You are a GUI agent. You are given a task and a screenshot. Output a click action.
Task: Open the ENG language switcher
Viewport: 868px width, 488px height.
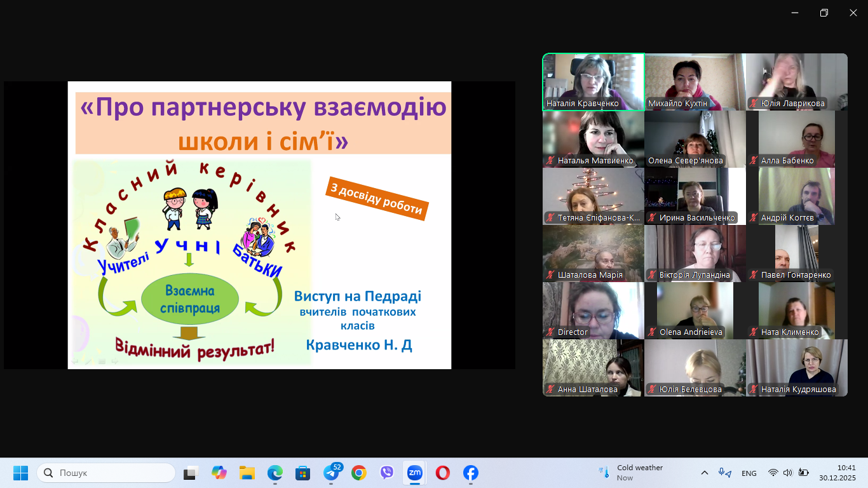click(749, 473)
